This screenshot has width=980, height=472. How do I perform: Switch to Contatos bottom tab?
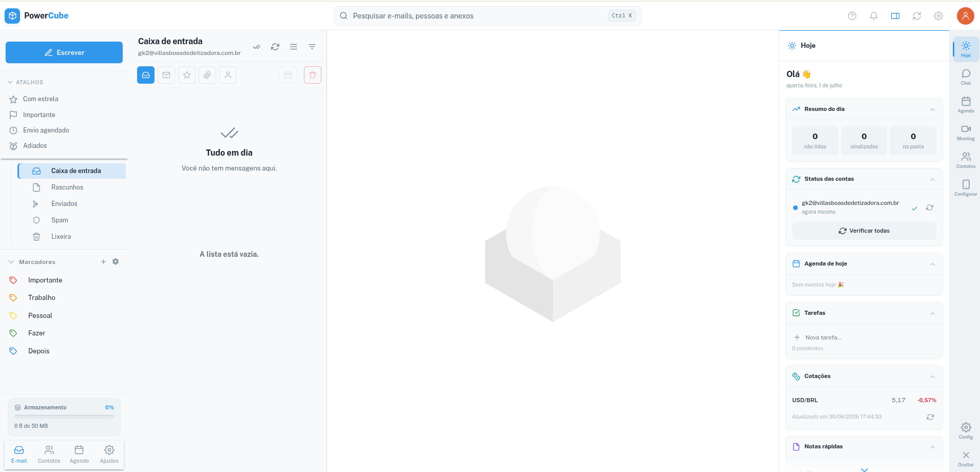click(49, 455)
